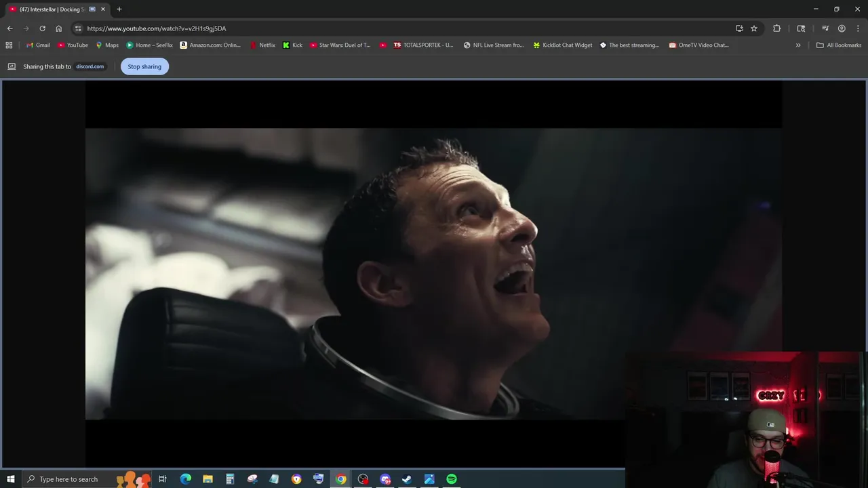This screenshot has height=488, width=868.
Task: Open Discord from the taskbar
Action: click(x=385, y=479)
